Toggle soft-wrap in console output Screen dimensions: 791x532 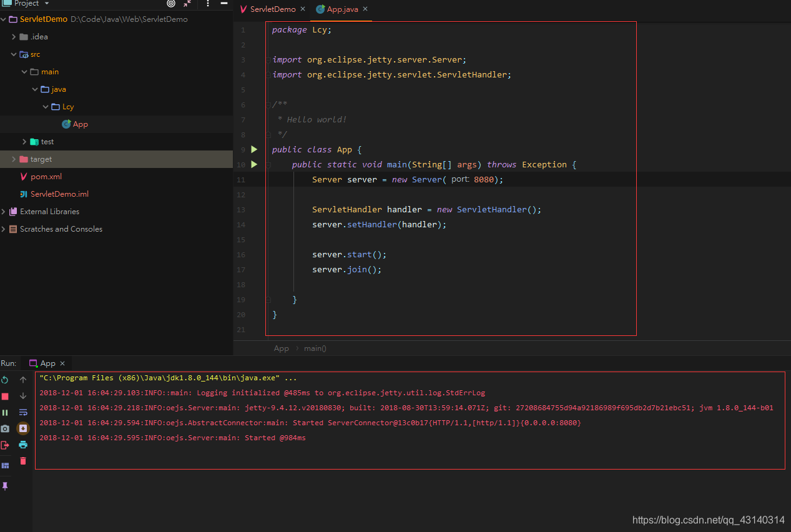(x=23, y=412)
